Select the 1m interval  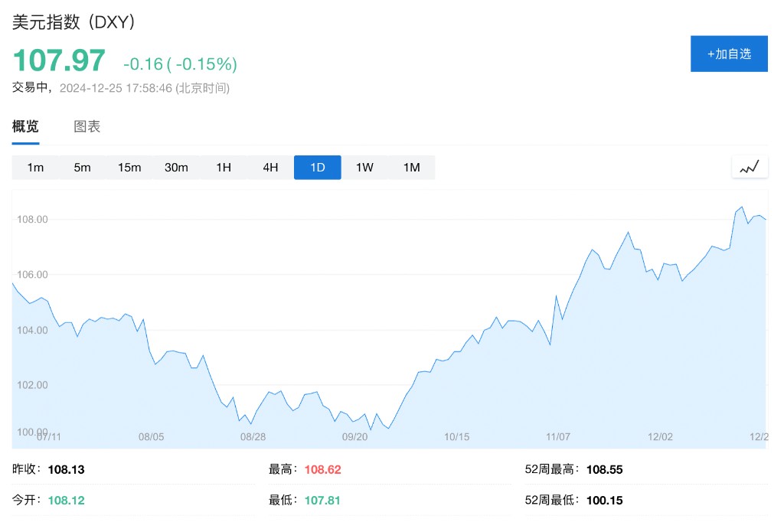[35, 168]
